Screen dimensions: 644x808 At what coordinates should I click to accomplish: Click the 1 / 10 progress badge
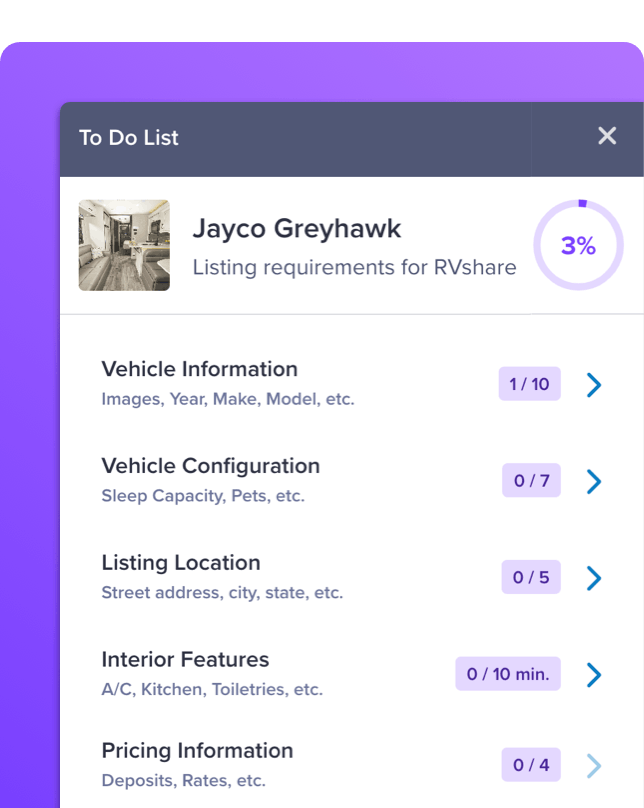click(x=530, y=384)
